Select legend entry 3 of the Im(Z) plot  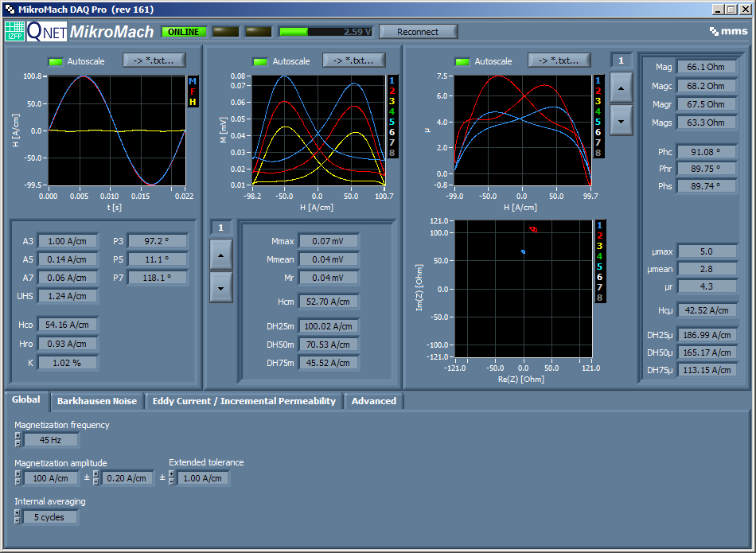coord(599,246)
